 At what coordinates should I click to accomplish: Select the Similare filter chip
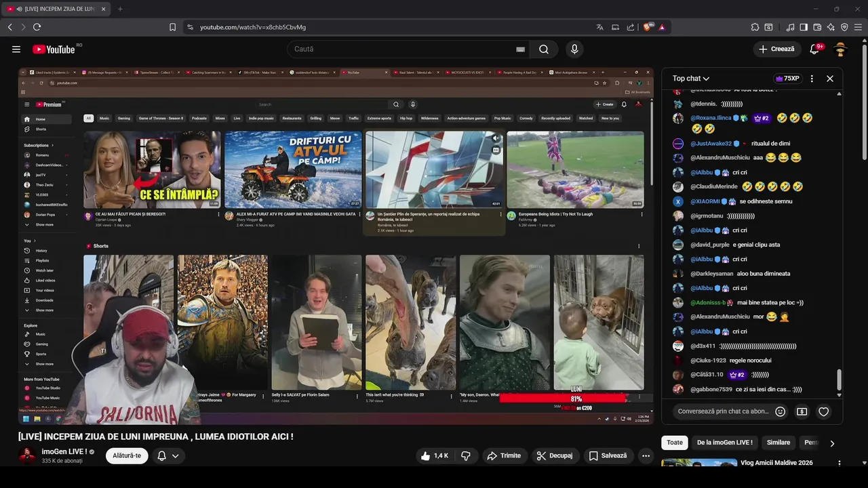(x=778, y=443)
